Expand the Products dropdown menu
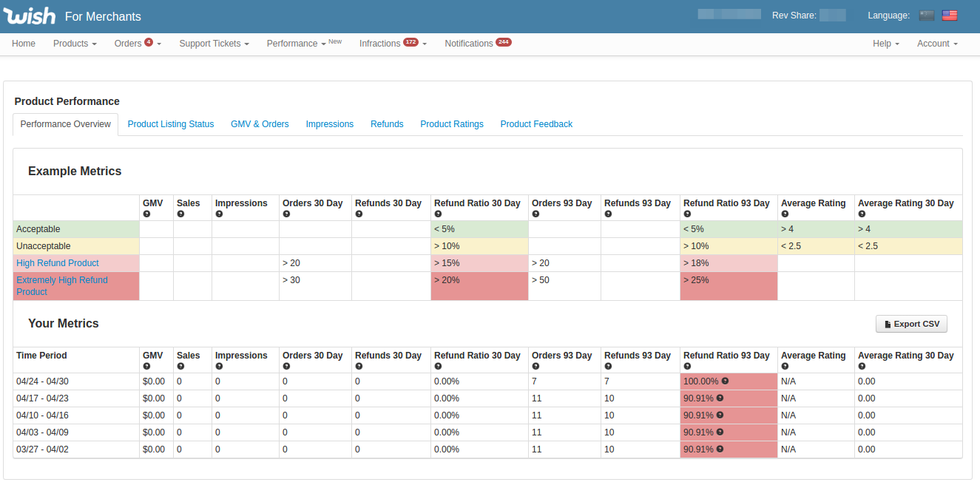 pyautogui.click(x=75, y=44)
